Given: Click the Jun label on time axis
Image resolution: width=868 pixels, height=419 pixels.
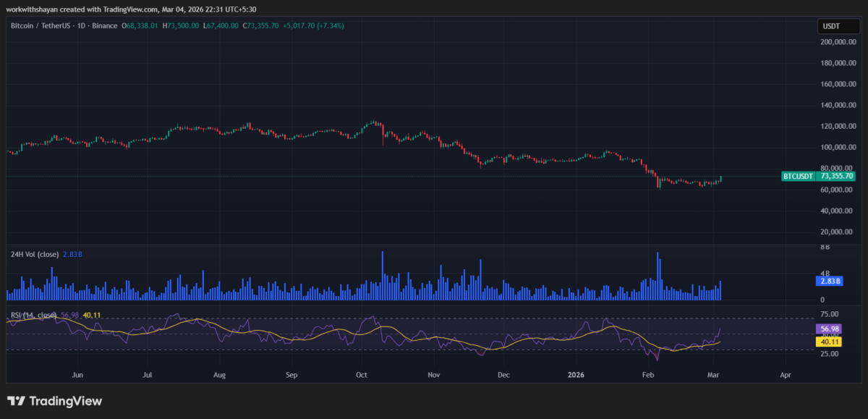Looking at the screenshot, I should coord(77,376).
